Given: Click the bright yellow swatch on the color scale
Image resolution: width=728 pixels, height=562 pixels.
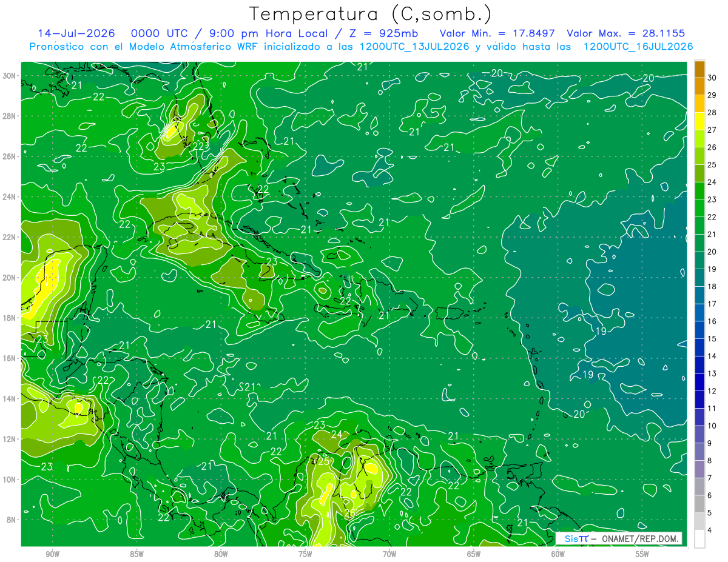Looking at the screenshot, I should coord(699,121).
